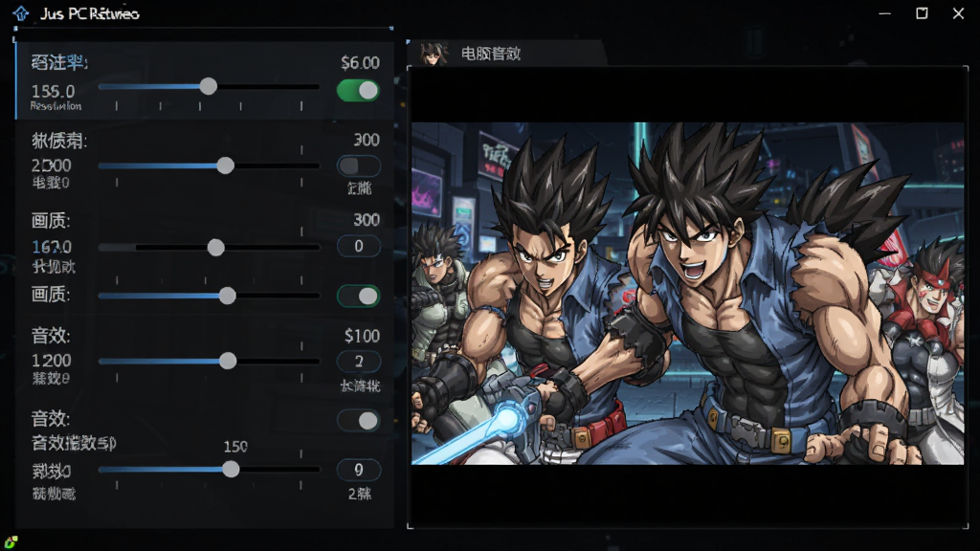The image size is (980, 551).
Task: Click the $6.00 value in the top row
Action: tap(360, 62)
